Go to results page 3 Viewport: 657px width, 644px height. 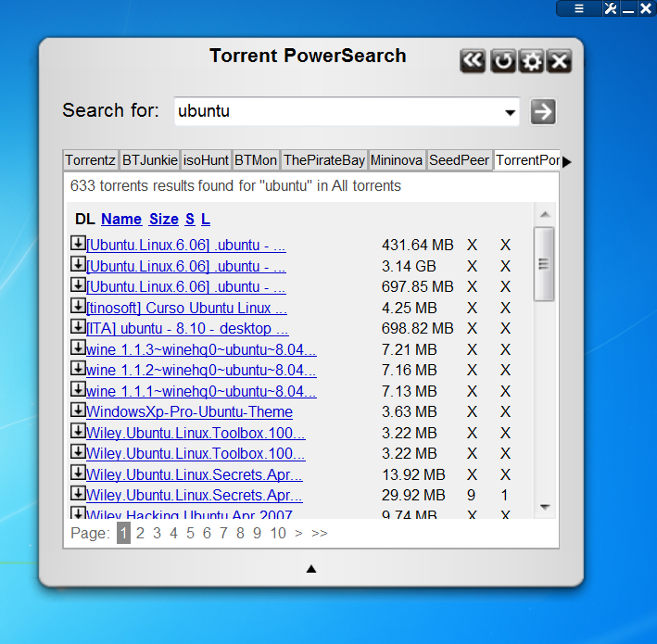point(157,534)
